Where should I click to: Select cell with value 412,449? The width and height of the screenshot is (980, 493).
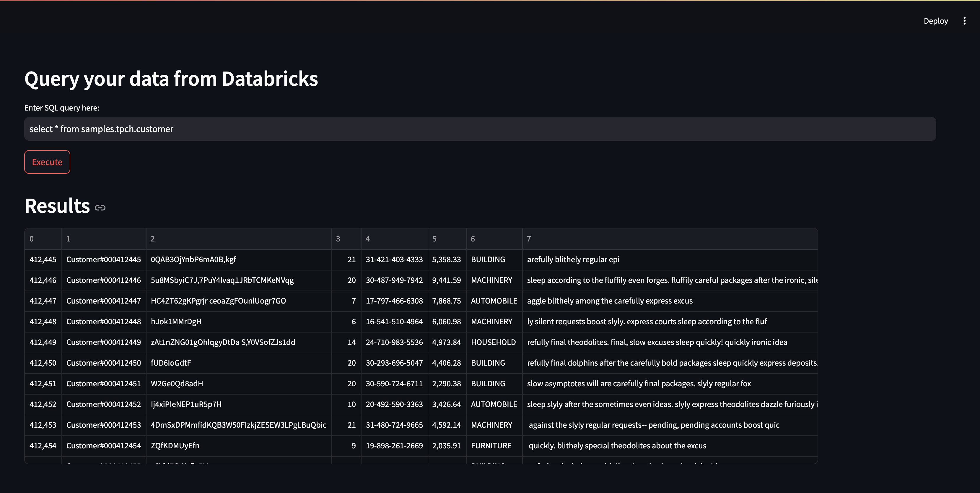pos(43,342)
